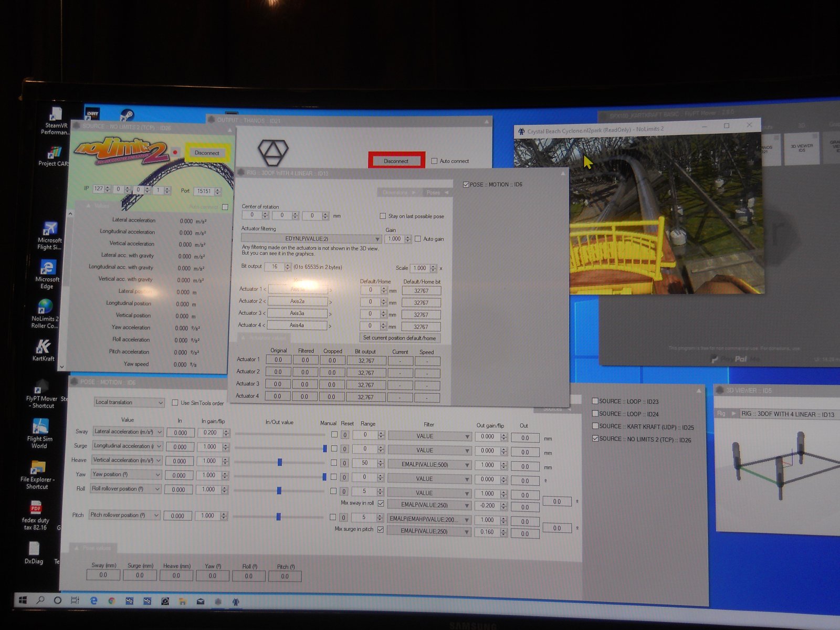840x630 pixels.
Task: Click the Sway row Reset 0 button
Action: click(x=345, y=435)
